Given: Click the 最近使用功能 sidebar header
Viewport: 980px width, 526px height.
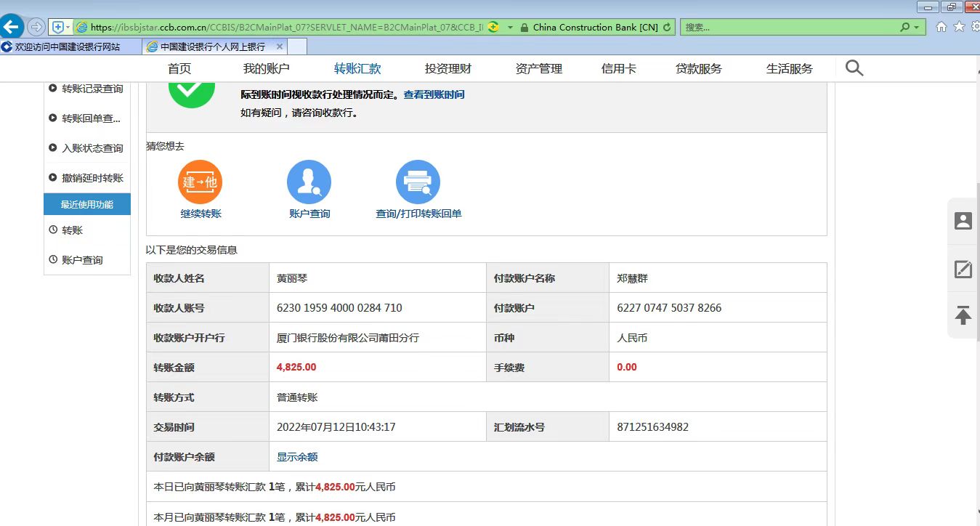Looking at the screenshot, I should pos(87,205).
